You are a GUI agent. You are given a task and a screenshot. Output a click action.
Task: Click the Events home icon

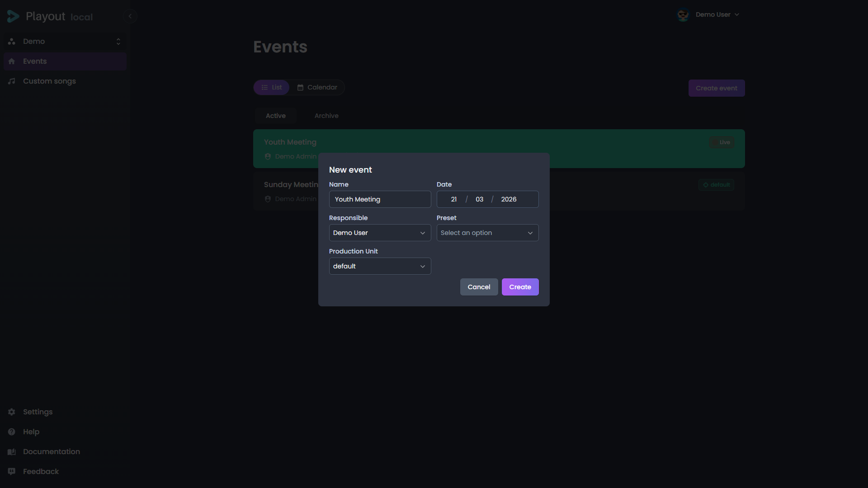coord(12,61)
